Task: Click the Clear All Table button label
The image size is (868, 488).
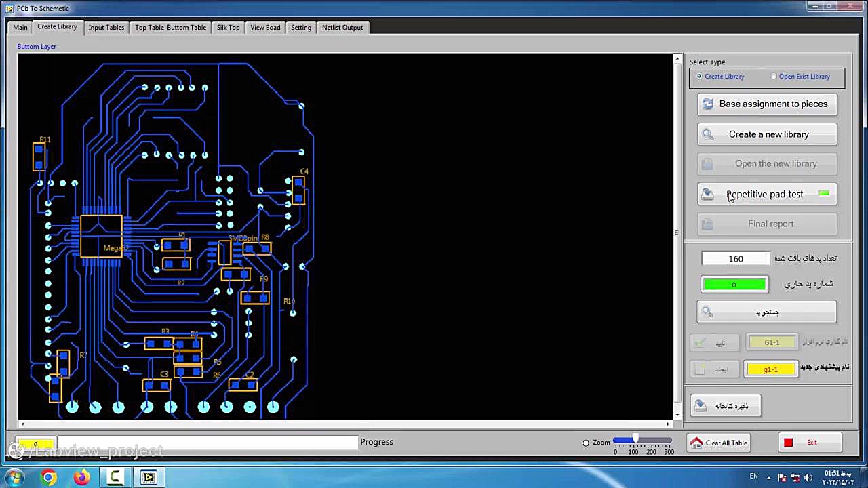Action: click(726, 443)
